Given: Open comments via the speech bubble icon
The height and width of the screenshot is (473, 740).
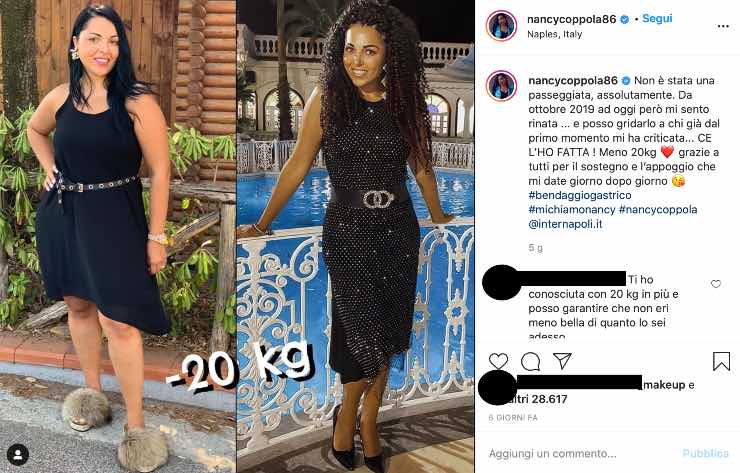Looking at the screenshot, I should (x=530, y=362).
